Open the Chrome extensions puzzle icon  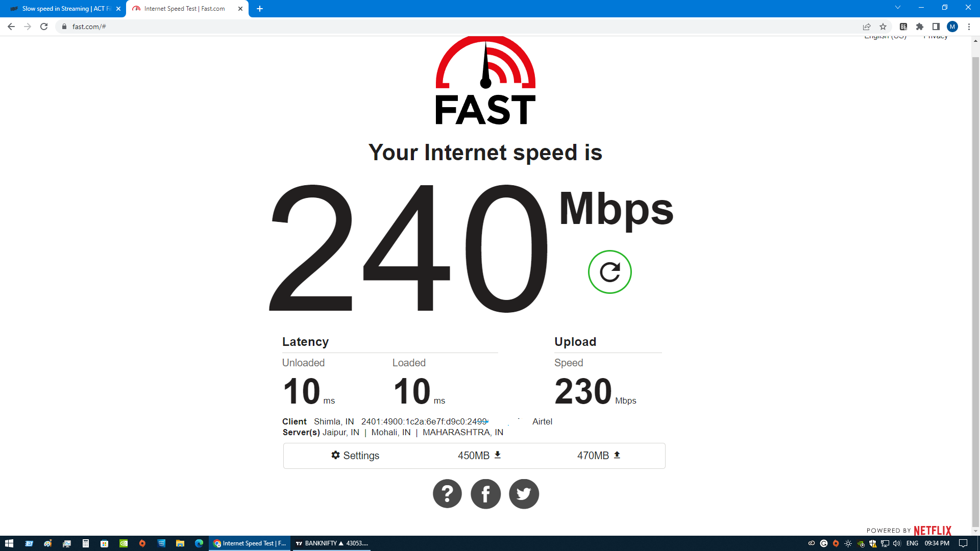click(920, 27)
